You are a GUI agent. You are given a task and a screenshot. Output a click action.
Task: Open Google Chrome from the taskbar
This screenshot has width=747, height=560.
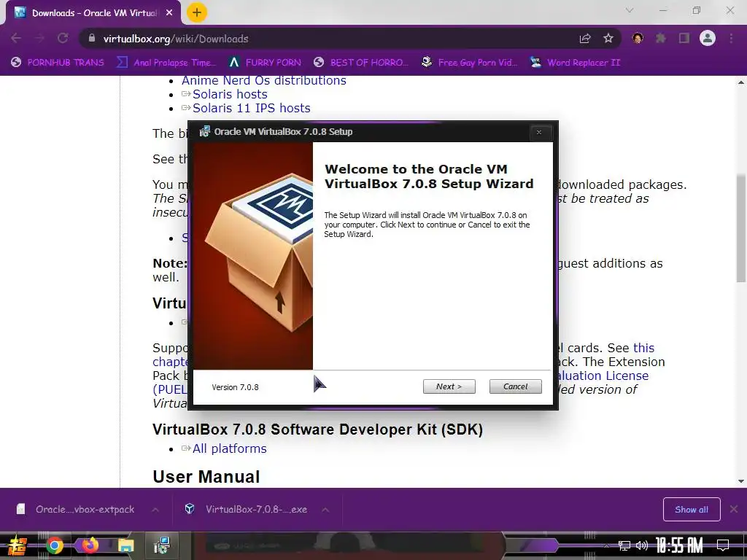point(54,545)
